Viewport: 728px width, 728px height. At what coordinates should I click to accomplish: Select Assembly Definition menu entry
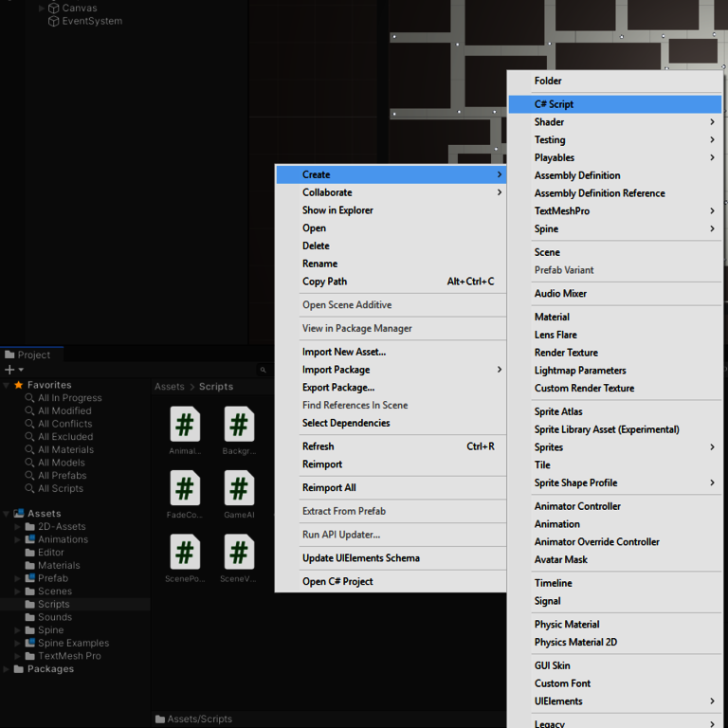614,175
